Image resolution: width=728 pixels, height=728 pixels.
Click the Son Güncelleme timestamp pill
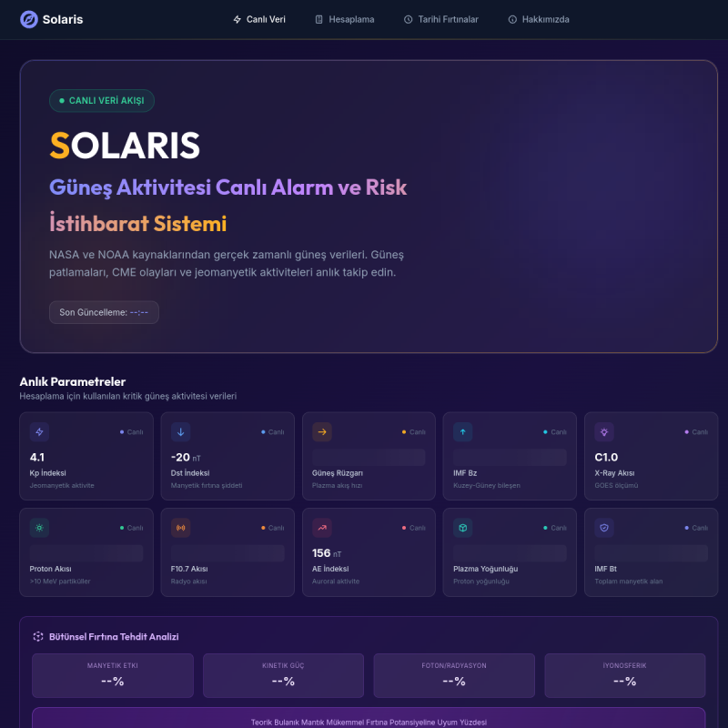click(104, 312)
